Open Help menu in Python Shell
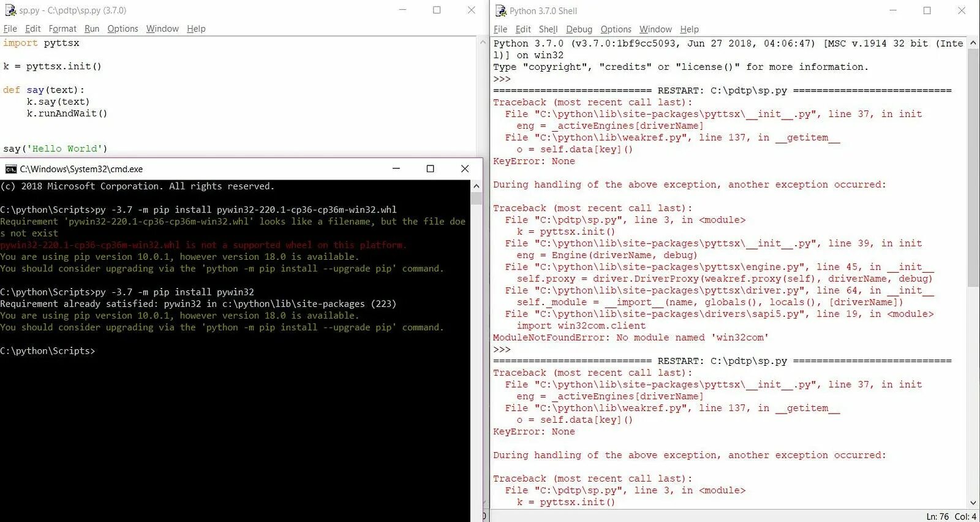 pos(689,29)
